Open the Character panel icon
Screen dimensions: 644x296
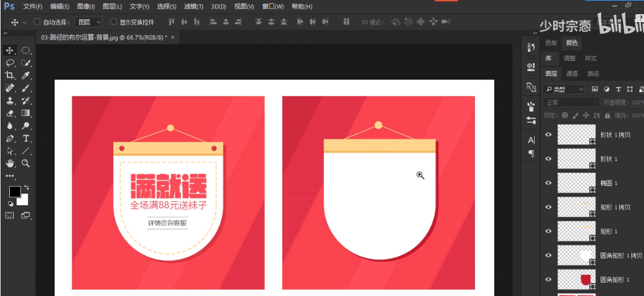(x=531, y=141)
